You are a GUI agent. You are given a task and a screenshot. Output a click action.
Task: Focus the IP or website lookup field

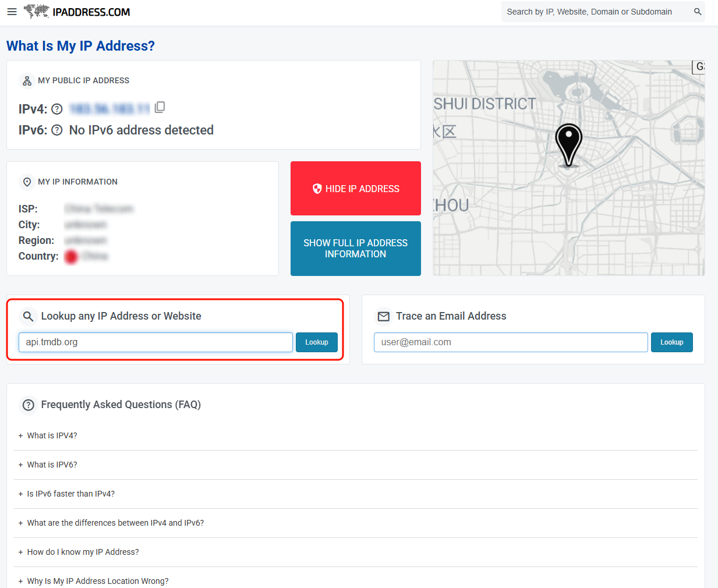pos(155,342)
